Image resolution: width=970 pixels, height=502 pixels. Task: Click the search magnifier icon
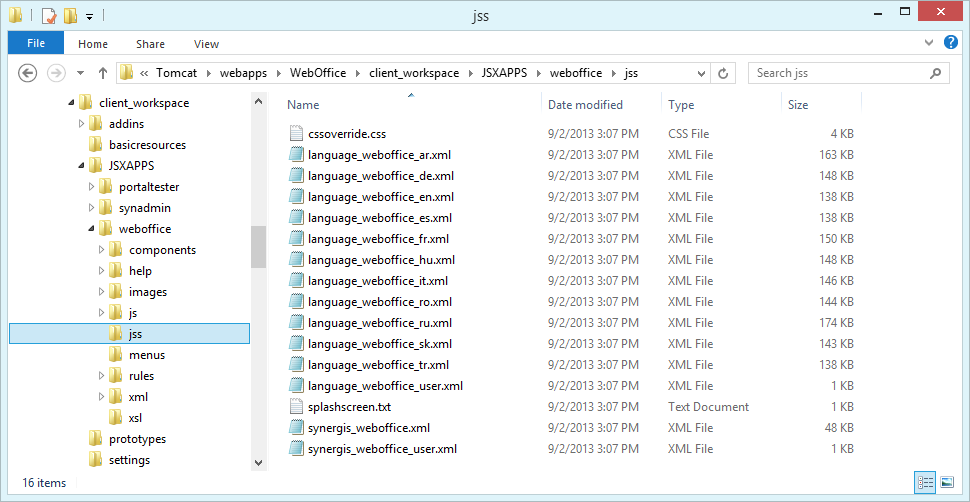pyautogui.click(x=935, y=73)
